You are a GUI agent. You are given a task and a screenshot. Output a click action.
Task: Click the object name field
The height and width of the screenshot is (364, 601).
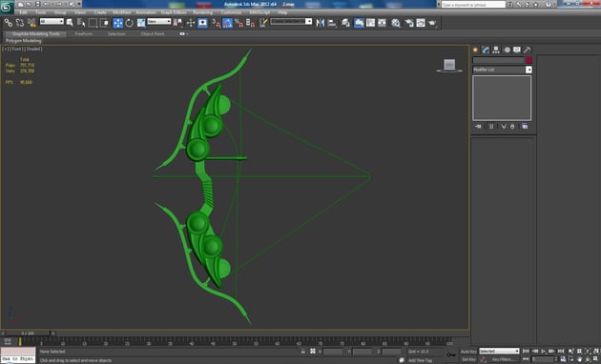coord(498,60)
